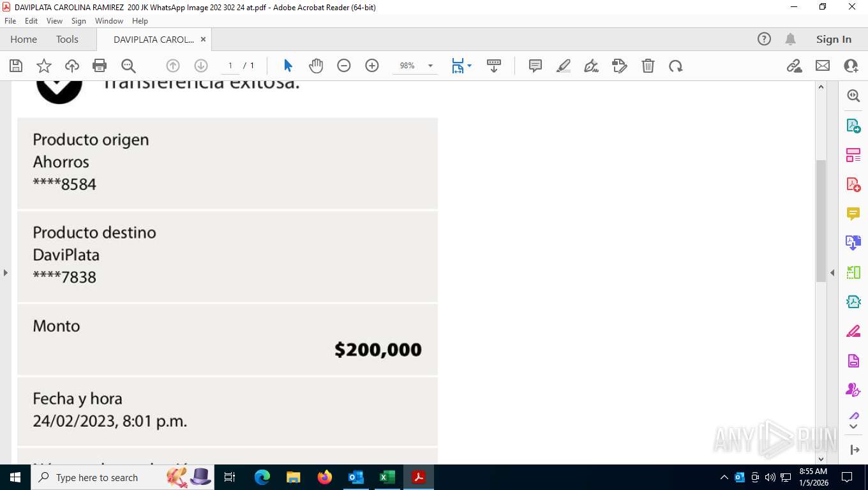Click the edit text stamp tool
Viewport: 868px width, 490px height.
tap(619, 66)
